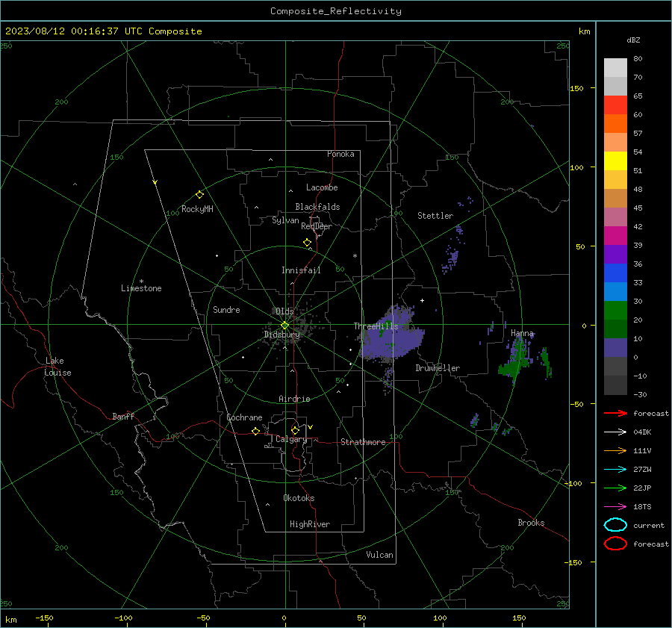Screen dimensions: 672x628
Task: Click the Didsbury label
Action: click(x=281, y=335)
